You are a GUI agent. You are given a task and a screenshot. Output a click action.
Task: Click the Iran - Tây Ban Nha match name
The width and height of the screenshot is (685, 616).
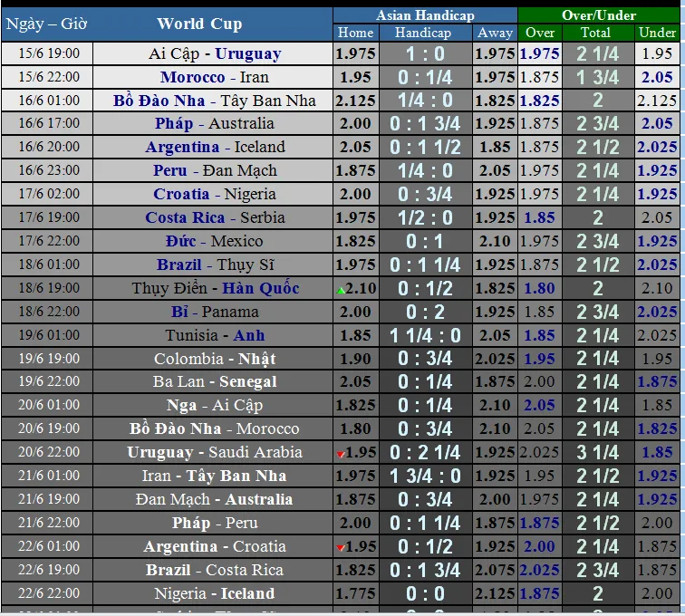[215, 476]
